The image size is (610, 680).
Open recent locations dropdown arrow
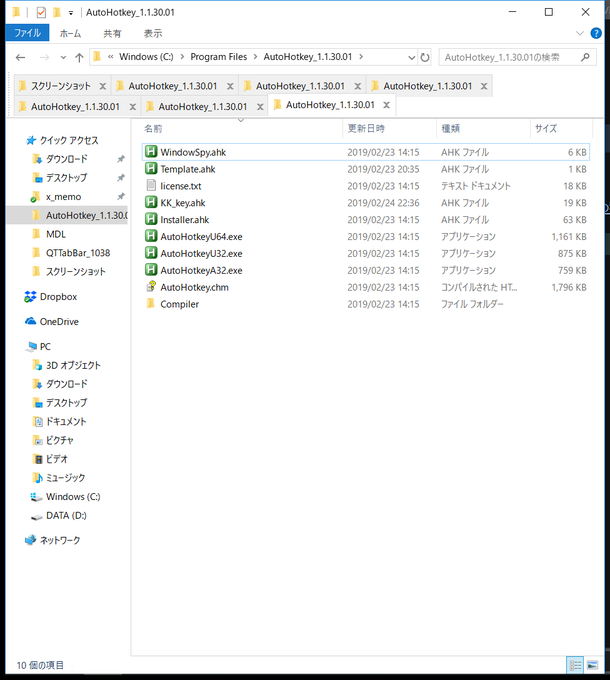(63, 57)
